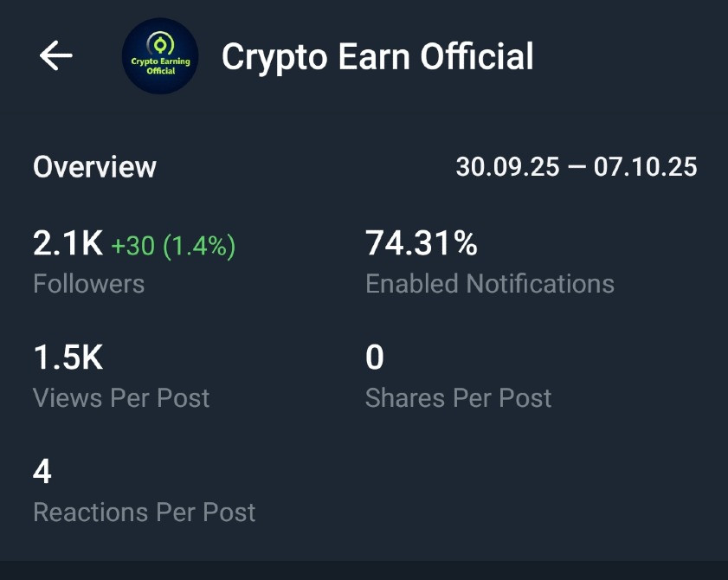
Task: Click the green circular logo symbol in avatar
Action: [x=160, y=42]
